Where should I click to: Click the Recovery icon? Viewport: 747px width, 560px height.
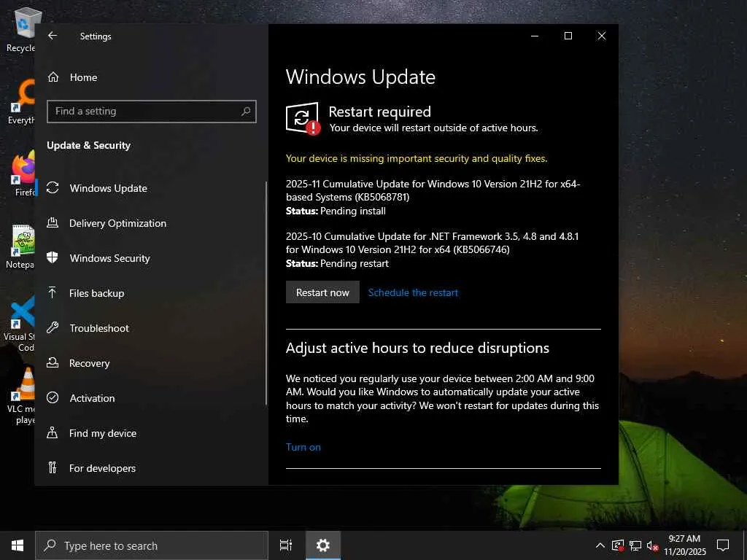point(53,363)
